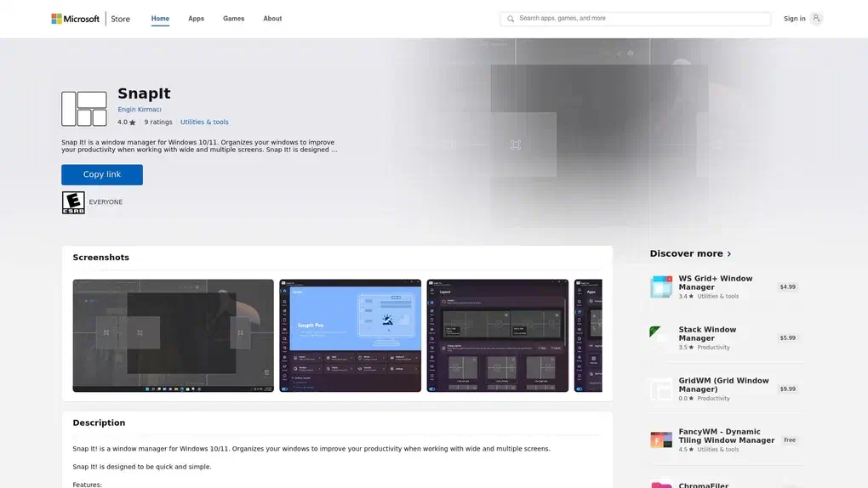Open first screenshot of desktop snap zones
The width and height of the screenshot is (868, 488).
pos(174,335)
